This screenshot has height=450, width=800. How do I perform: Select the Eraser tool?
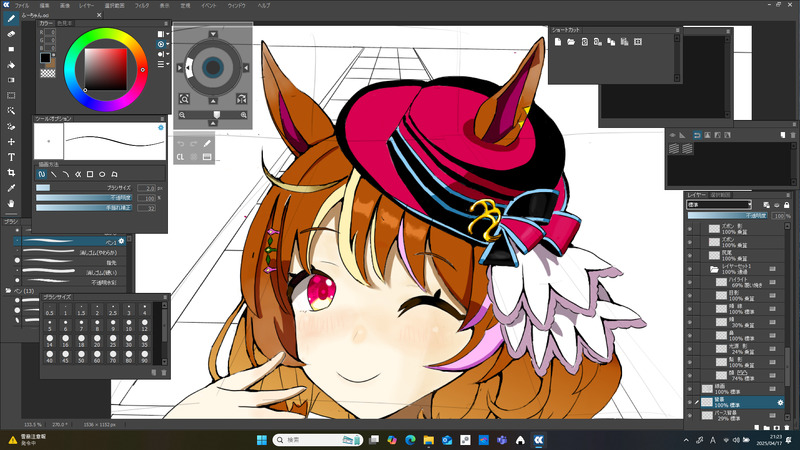[x=11, y=34]
